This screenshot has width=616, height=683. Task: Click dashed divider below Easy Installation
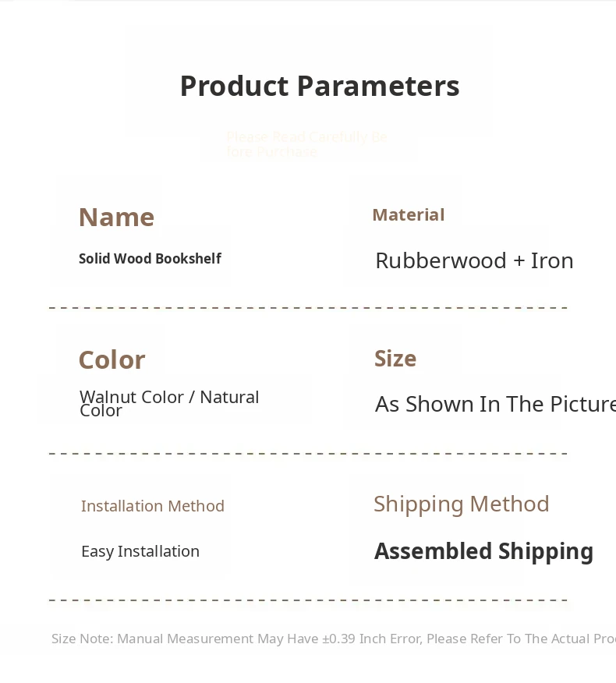[308, 600]
